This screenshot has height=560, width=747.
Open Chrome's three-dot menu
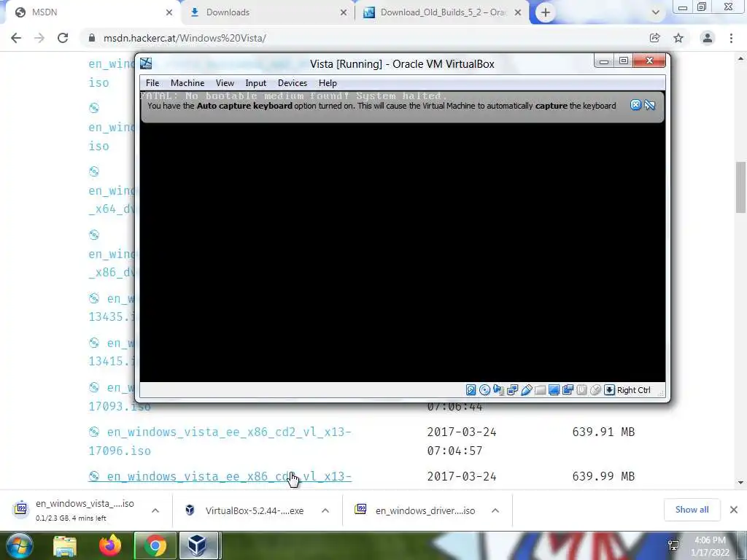coord(731,38)
